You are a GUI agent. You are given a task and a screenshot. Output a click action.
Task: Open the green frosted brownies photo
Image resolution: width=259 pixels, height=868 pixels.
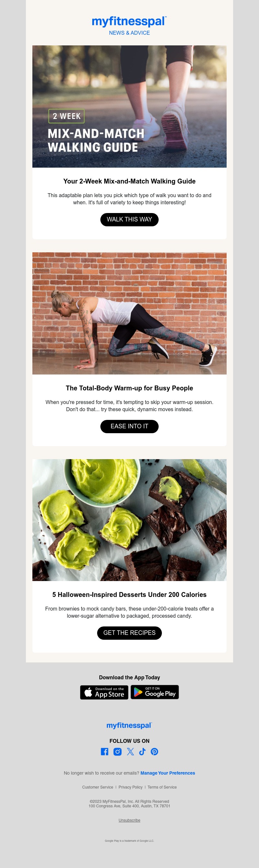[x=129, y=520]
